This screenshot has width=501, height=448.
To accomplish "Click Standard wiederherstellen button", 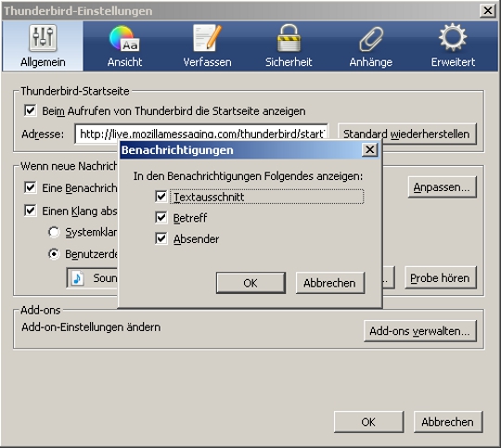I will click(x=406, y=134).
